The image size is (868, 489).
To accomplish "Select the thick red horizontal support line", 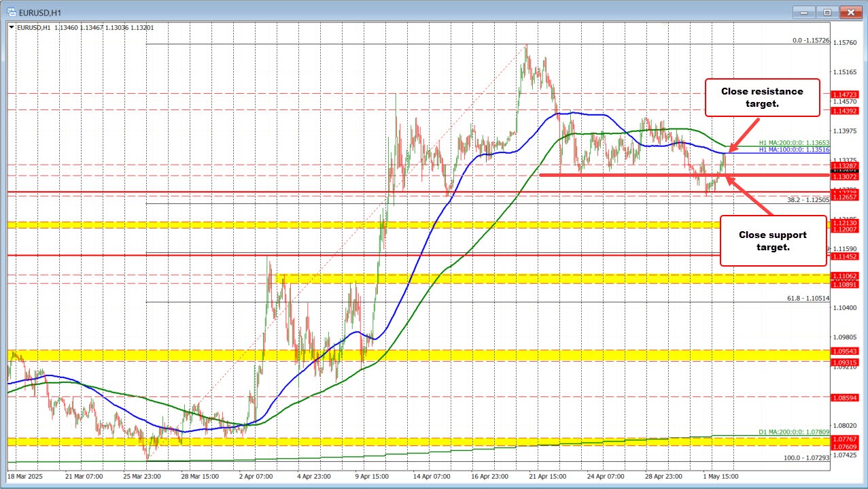I will click(x=612, y=175).
